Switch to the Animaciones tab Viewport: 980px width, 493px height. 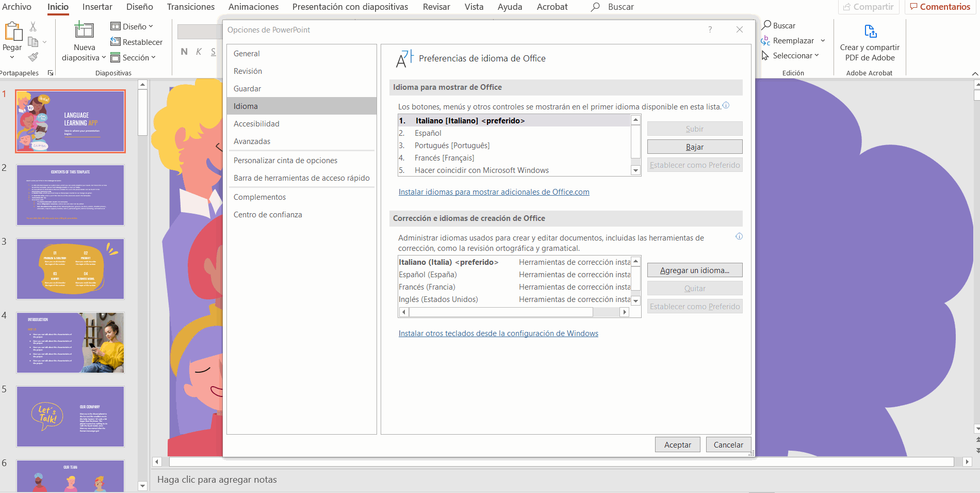pos(253,7)
